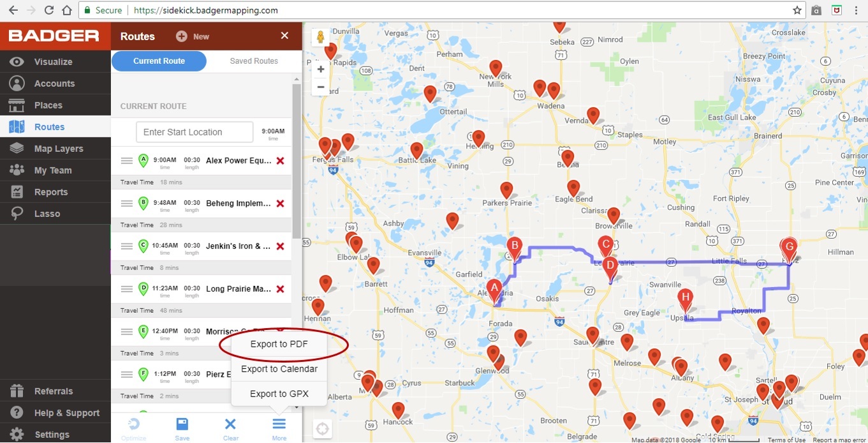Choose Export to Calendar from the More menu

[x=279, y=369]
